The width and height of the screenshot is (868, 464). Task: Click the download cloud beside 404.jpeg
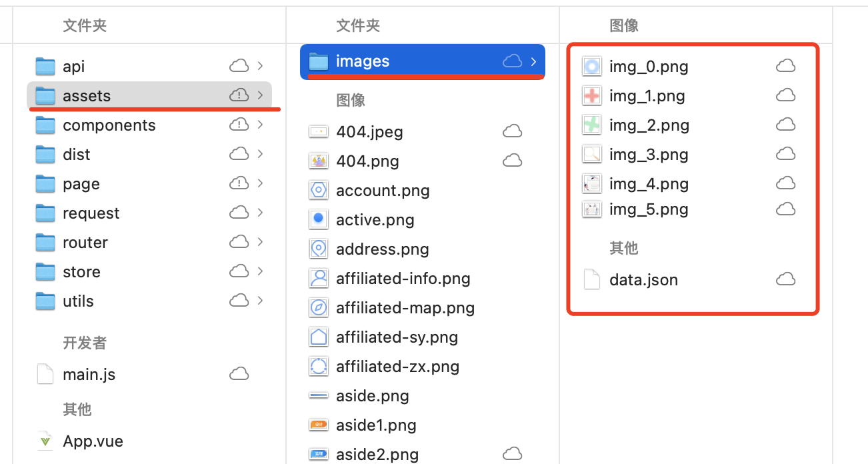(512, 131)
